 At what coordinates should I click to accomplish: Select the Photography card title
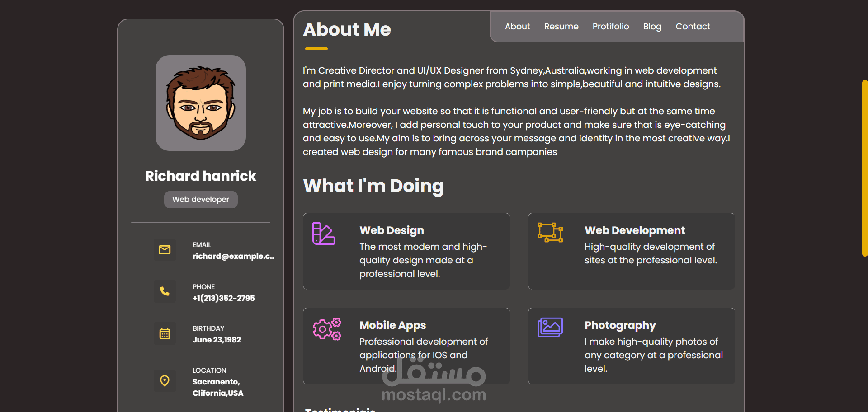point(620,325)
